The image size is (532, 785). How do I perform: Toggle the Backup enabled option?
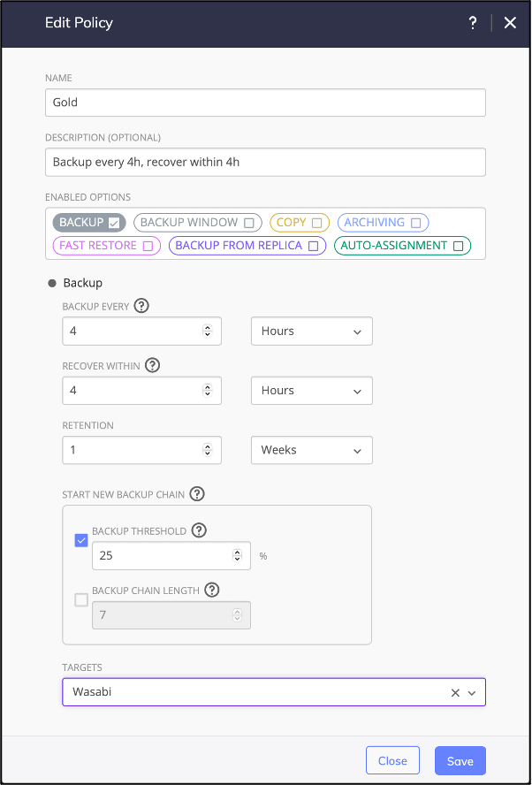point(89,223)
